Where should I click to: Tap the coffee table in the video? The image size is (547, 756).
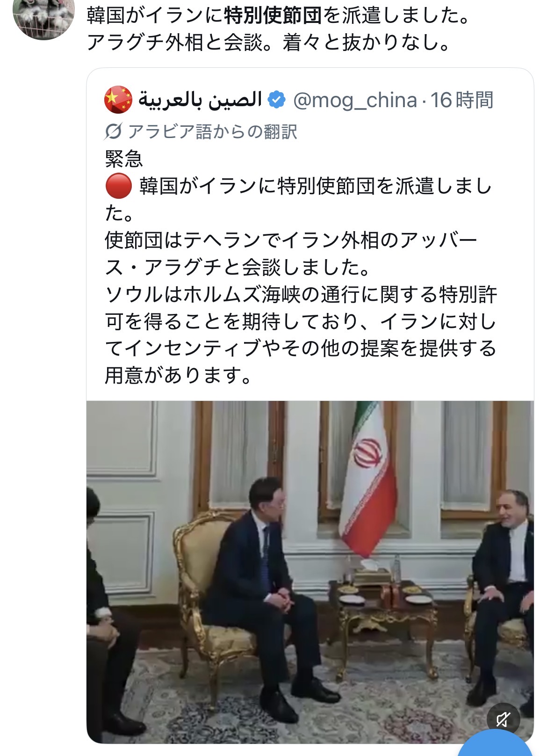coord(383,618)
